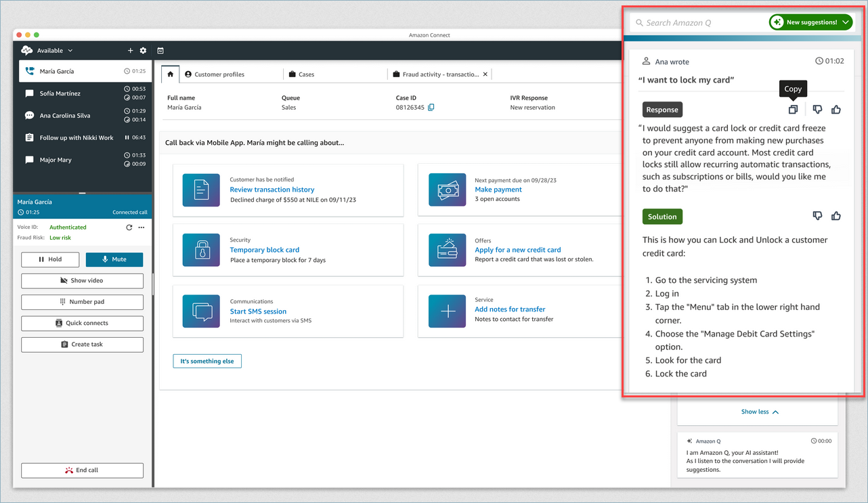Click Apply for a new credit card
The width and height of the screenshot is (868, 503).
[518, 250]
